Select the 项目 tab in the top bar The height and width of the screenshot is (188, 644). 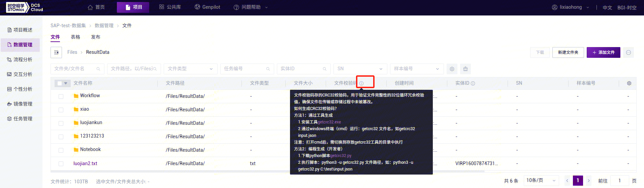[x=133, y=7]
